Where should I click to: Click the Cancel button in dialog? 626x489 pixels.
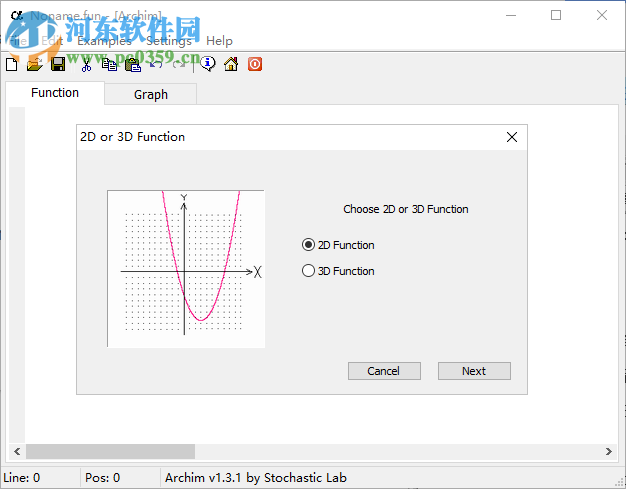384,371
